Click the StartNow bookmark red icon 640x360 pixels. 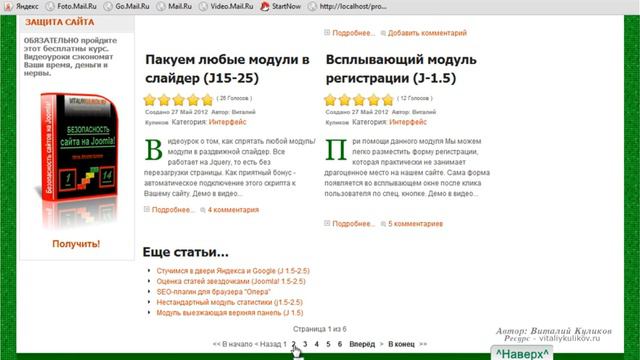[x=265, y=6]
